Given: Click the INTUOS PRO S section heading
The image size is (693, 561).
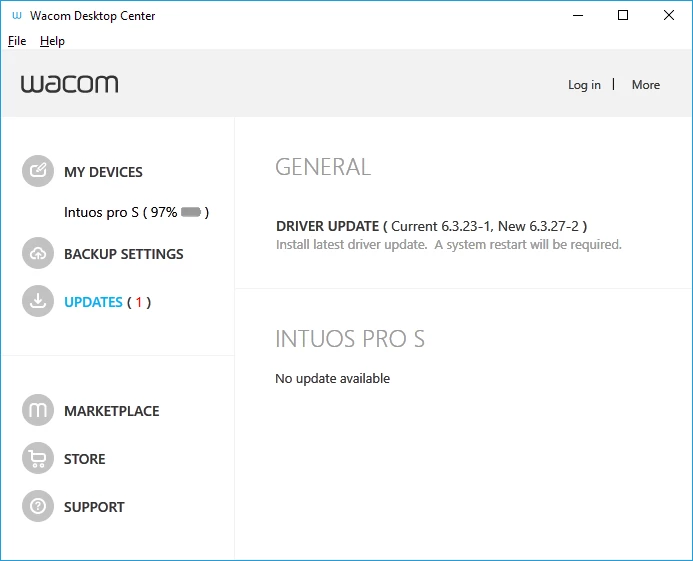Looking at the screenshot, I should pos(350,339).
